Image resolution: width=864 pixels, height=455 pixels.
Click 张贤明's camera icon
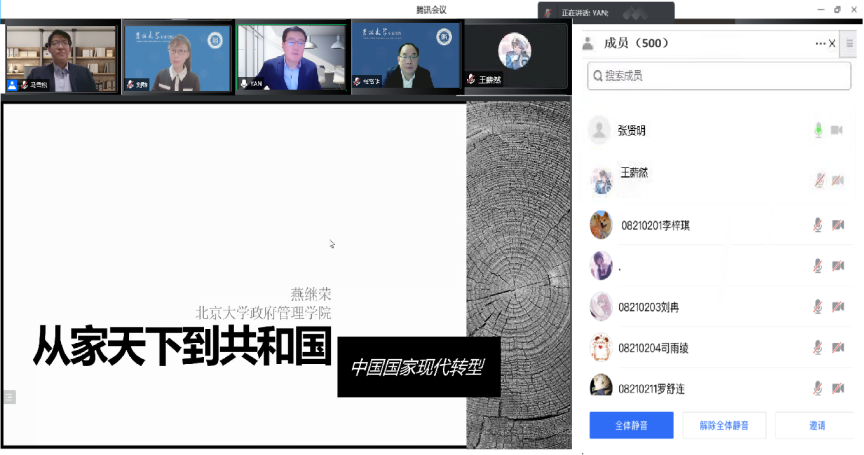pyautogui.click(x=837, y=130)
